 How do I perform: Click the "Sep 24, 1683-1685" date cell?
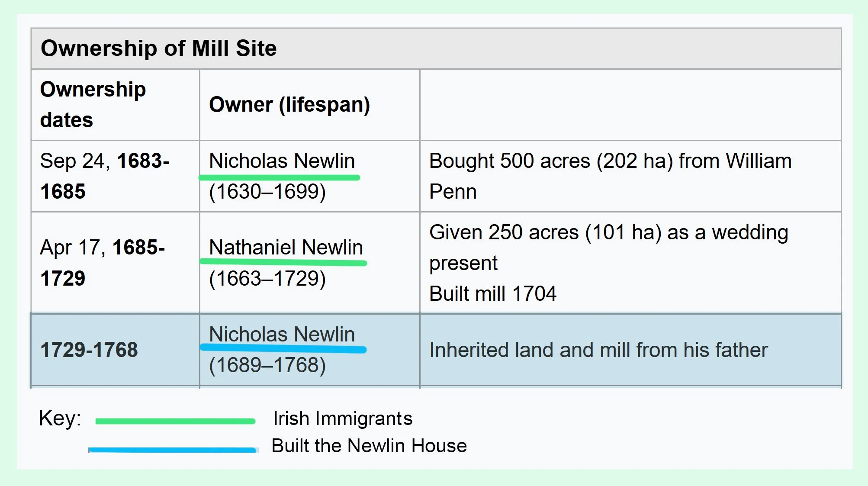pyautogui.click(x=104, y=176)
